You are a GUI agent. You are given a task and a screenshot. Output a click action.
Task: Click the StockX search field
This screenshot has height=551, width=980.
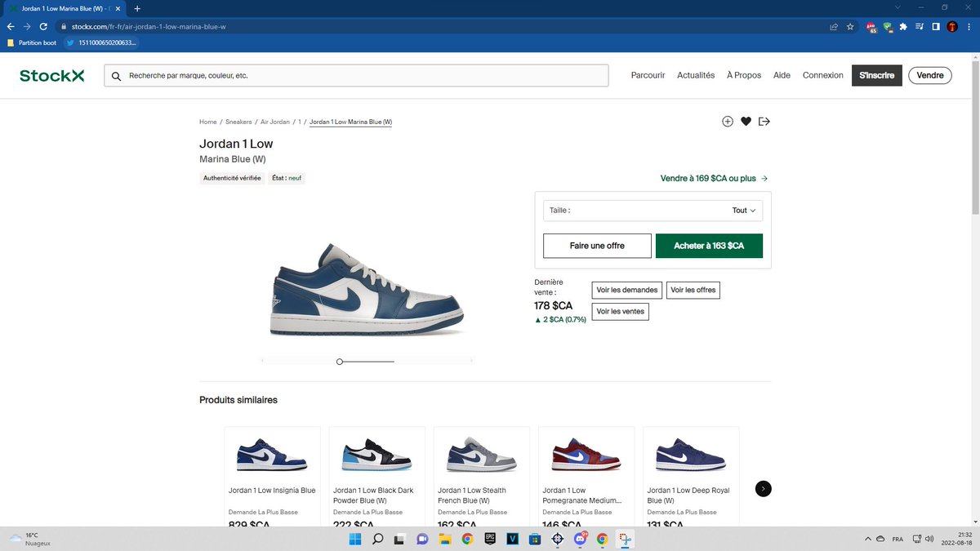click(356, 75)
